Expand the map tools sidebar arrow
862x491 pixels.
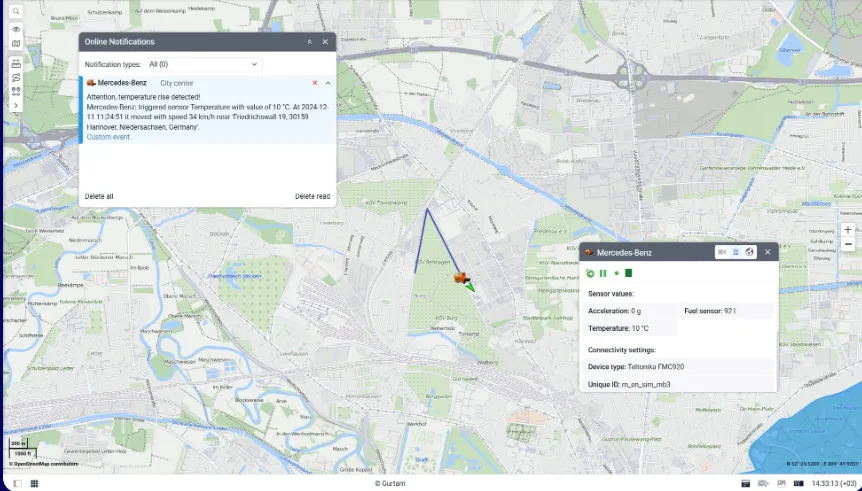(16, 105)
